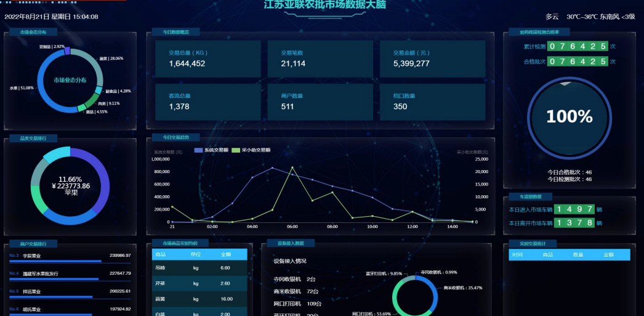Click the 蓝牙打印机：9.85% chart label
The height and width of the screenshot is (316, 644).
(384, 273)
